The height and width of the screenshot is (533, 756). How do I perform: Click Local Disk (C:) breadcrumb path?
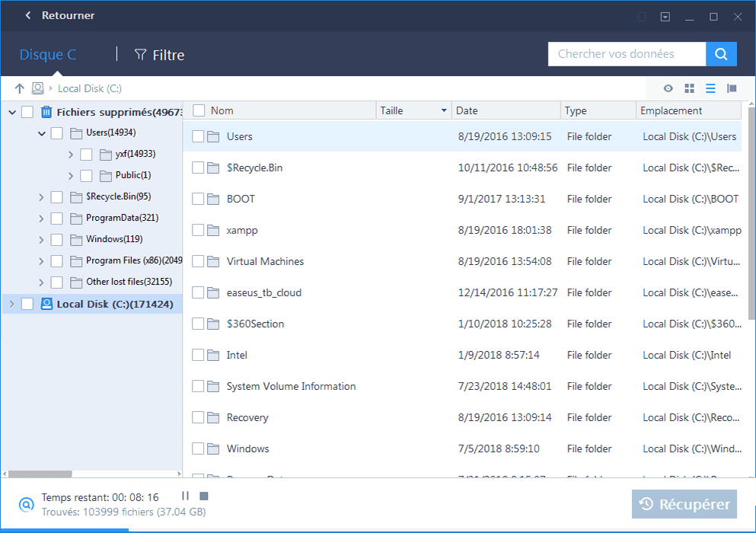[90, 89]
